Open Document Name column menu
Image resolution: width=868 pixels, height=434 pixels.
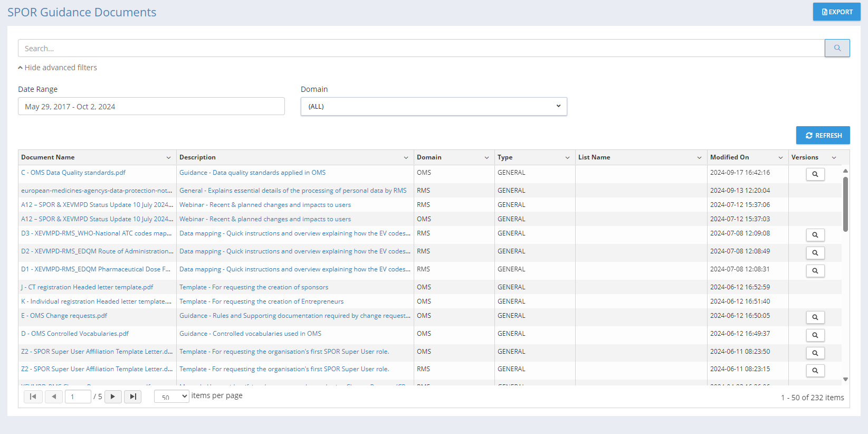[168, 158]
